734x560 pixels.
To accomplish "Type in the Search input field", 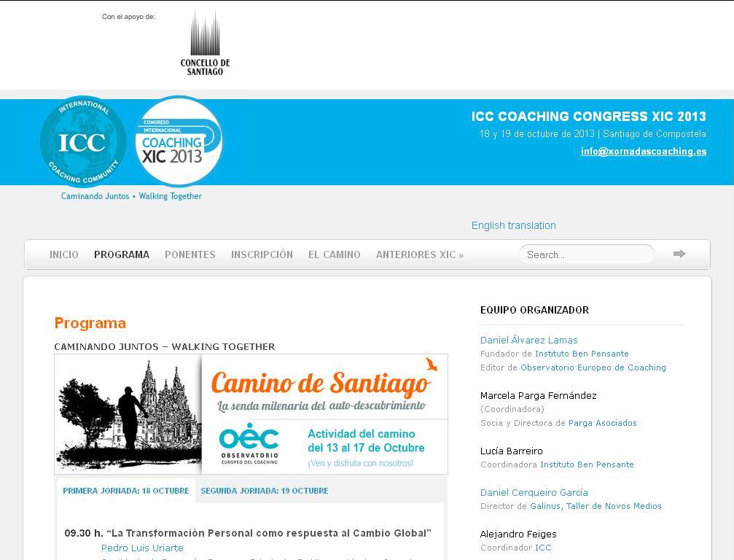I will (x=586, y=254).
